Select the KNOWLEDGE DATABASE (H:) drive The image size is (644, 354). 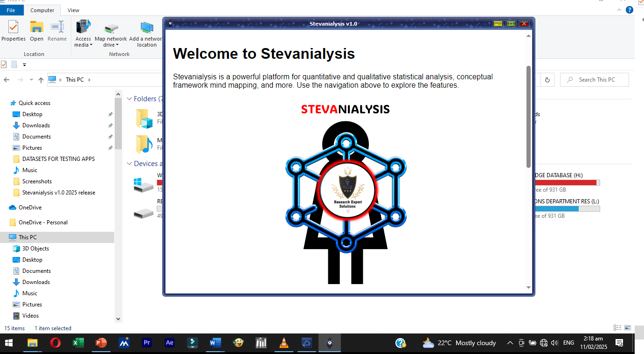(567, 183)
